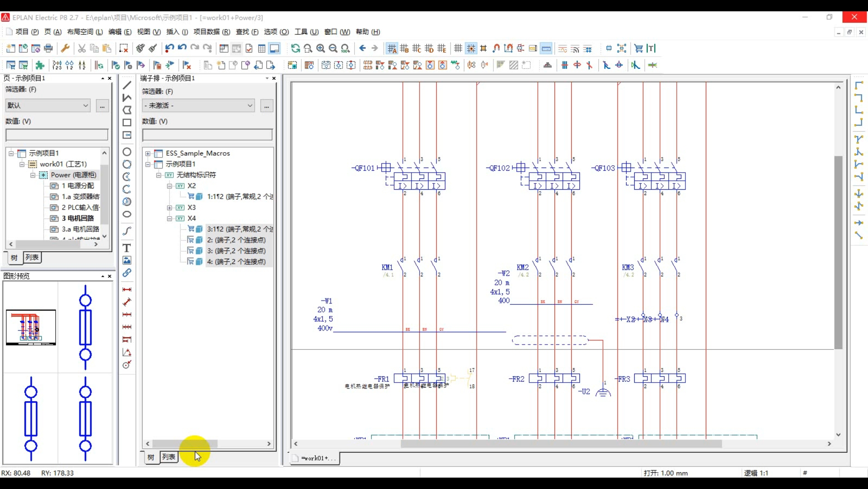Screen dimensions: 868x489
Task: Toggle grid B
Action: [404, 48]
